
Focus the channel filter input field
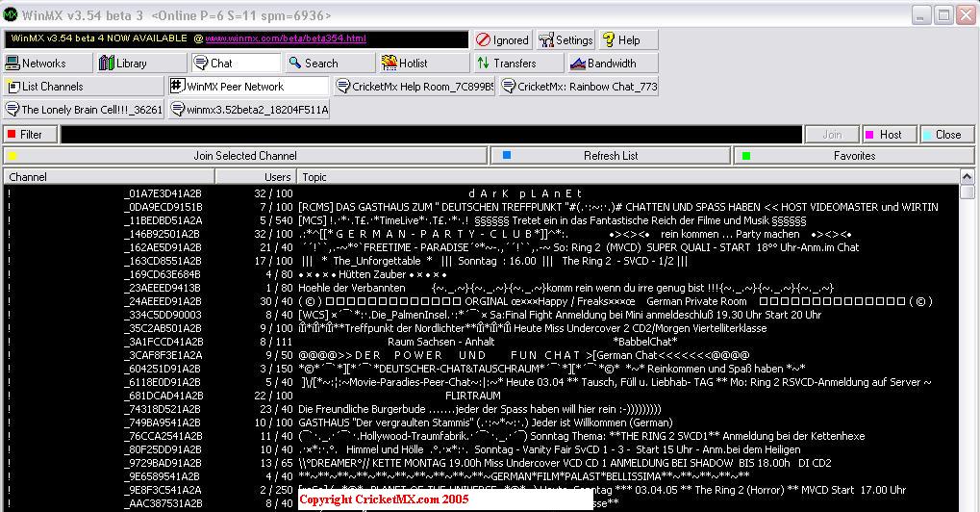(x=431, y=135)
